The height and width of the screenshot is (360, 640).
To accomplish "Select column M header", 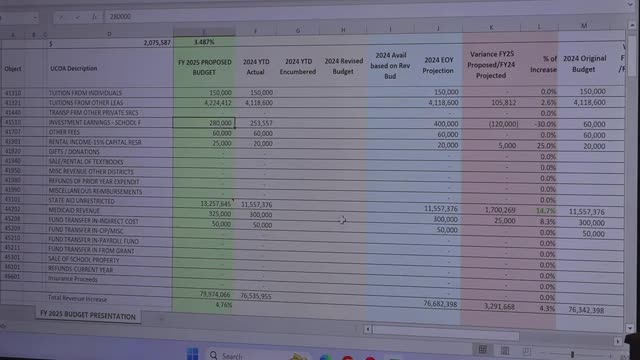I will pos(584,26).
